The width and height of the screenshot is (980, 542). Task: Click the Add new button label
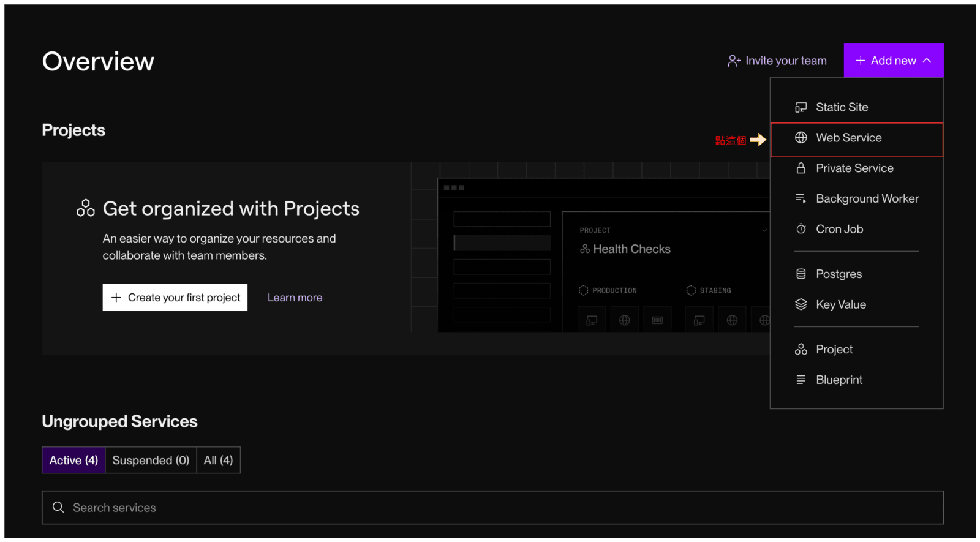pyautogui.click(x=893, y=61)
